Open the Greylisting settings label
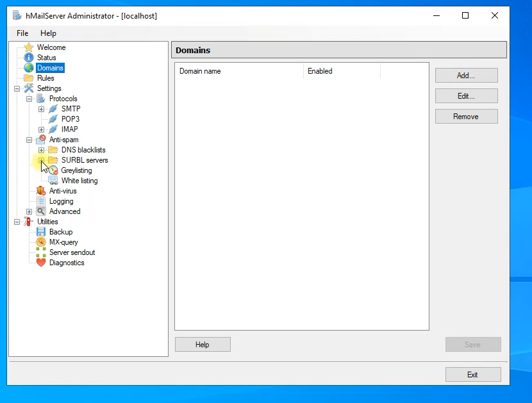 point(76,170)
